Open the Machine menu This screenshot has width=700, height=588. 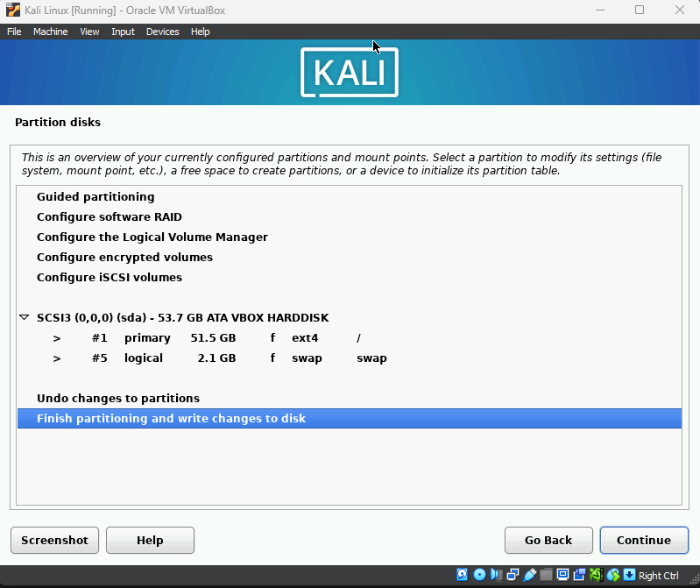tap(50, 32)
